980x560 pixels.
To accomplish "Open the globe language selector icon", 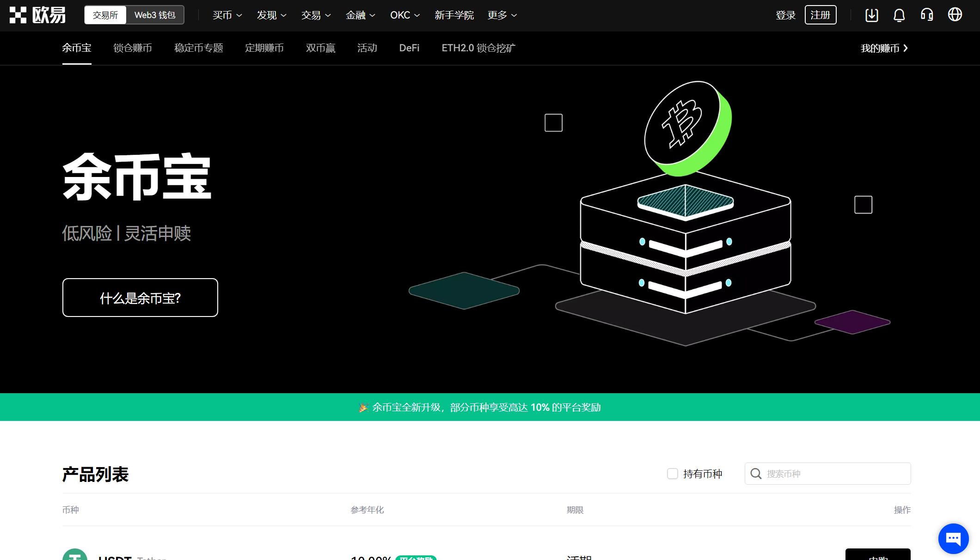I will pyautogui.click(x=955, y=15).
